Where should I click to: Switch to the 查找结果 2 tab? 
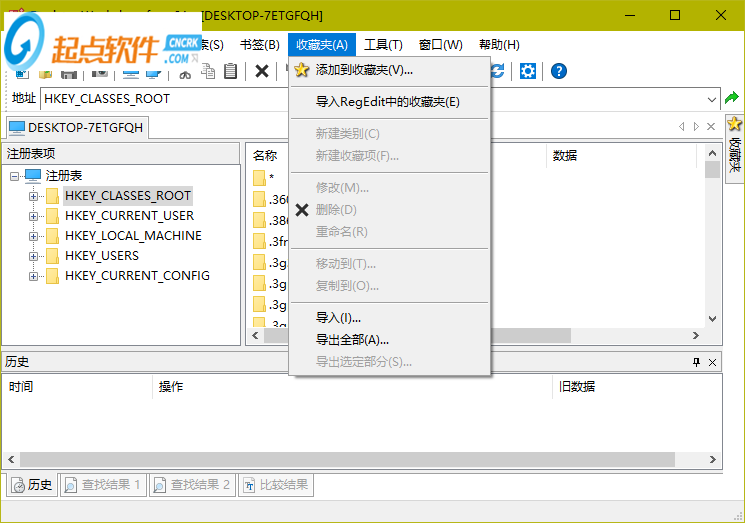point(192,485)
